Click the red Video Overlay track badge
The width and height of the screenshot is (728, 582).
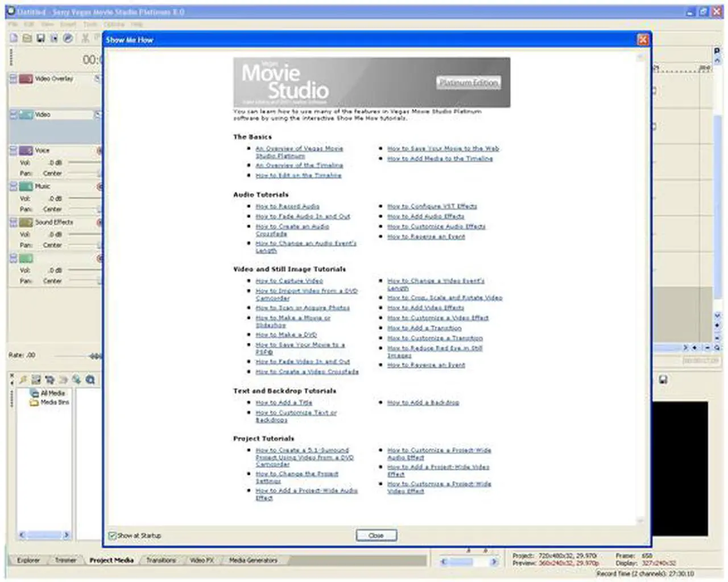pyautogui.click(x=26, y=79)
